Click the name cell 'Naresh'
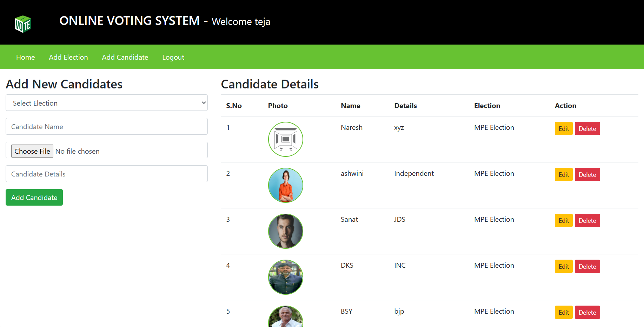644x327 pixels. [352, 127]
